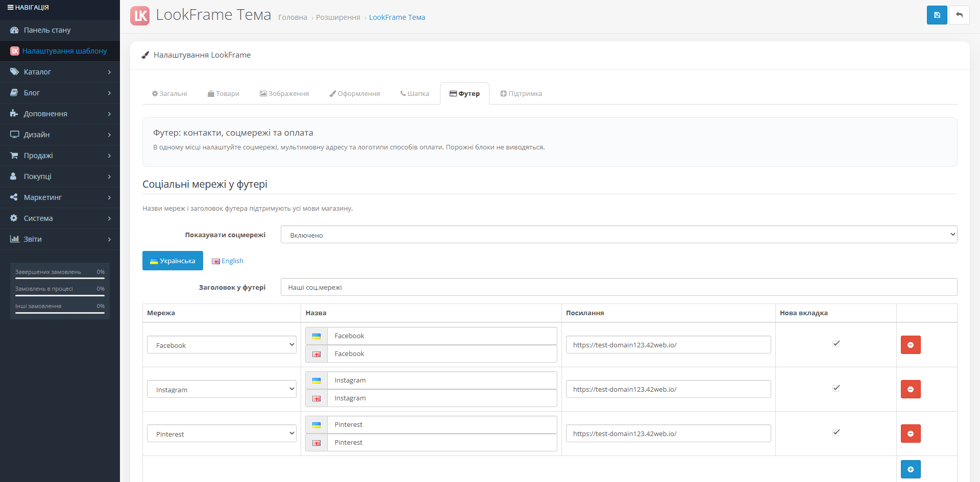Toggle new tab checkbox for Instagram row
This screenshot has height=482, width=980.
836,388
